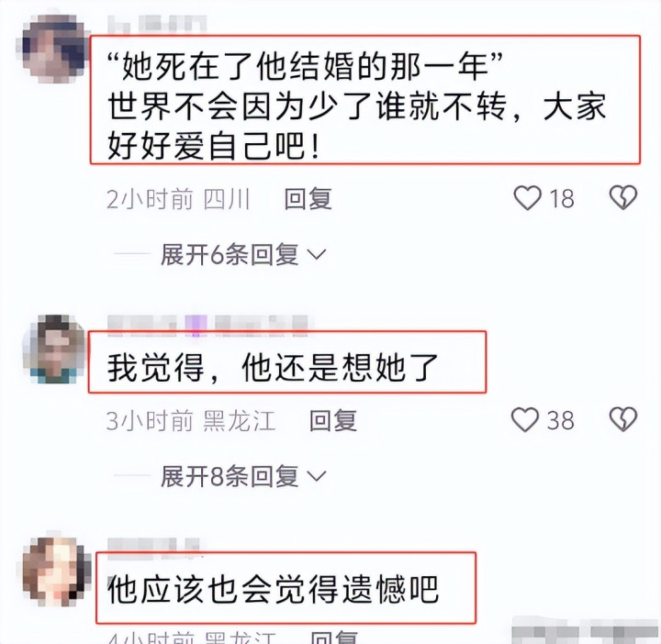Image resolution: width=661 pixels, height=644 pixels.
Task: Expand "展开8条回复" thread
Action: click(242, 476)
